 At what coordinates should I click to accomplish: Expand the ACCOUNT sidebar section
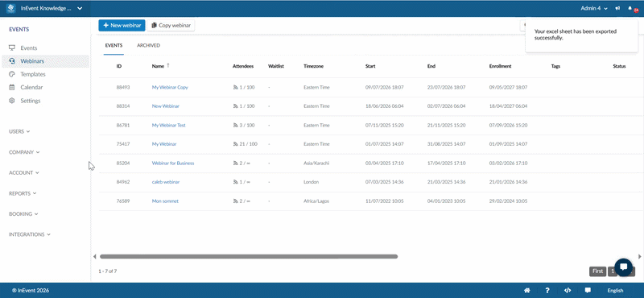coord(24,172)
